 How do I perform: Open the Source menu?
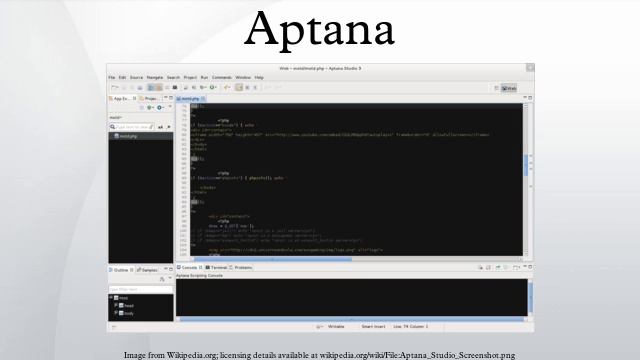[136, 78]
